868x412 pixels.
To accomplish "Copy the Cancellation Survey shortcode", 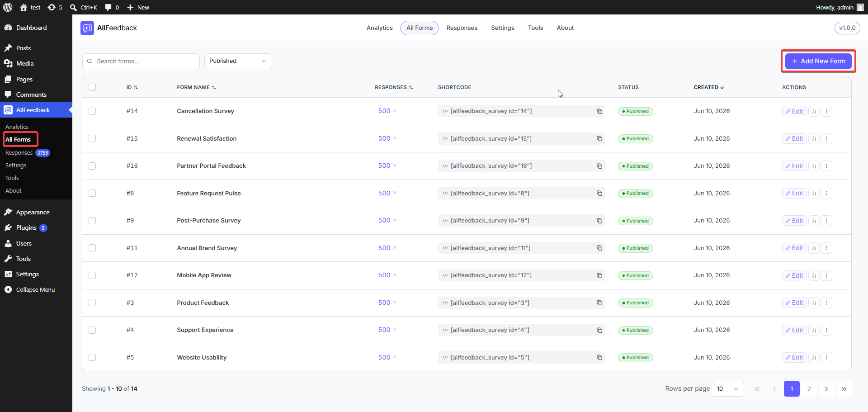I will click(x=599, y=111).
